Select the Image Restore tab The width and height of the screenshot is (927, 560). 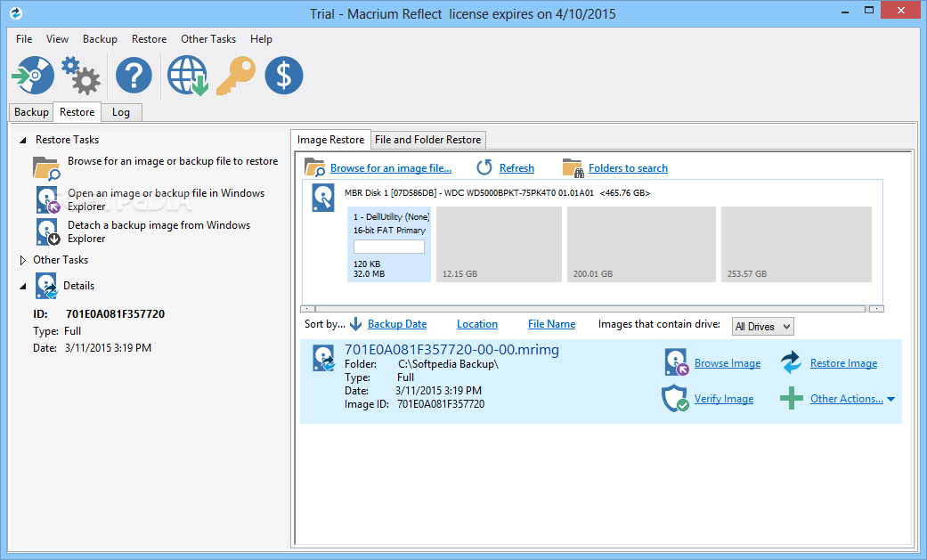pyautogui.click(x=330, y=140)
